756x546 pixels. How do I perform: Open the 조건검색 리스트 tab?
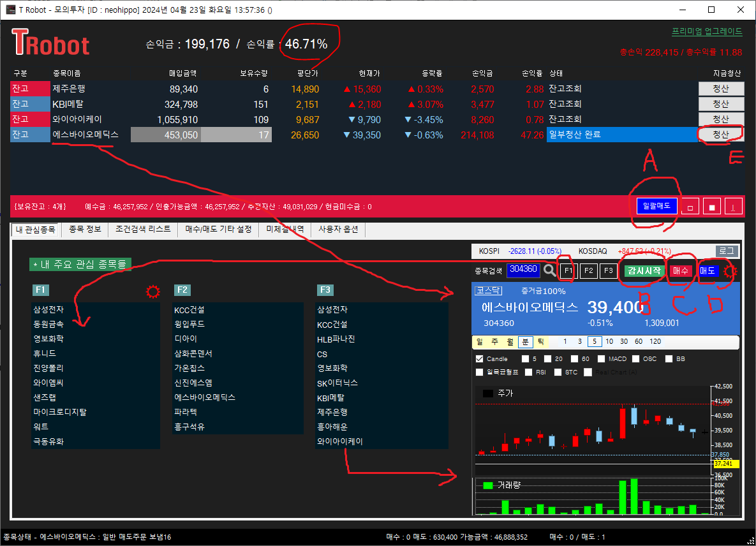[143, 230]
